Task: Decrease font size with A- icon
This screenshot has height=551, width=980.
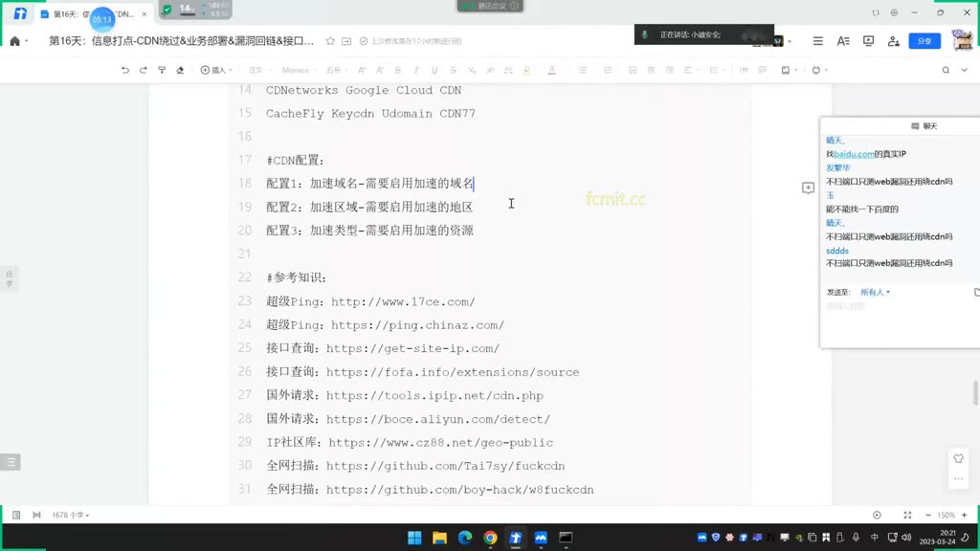Action: tap(379, 70)
